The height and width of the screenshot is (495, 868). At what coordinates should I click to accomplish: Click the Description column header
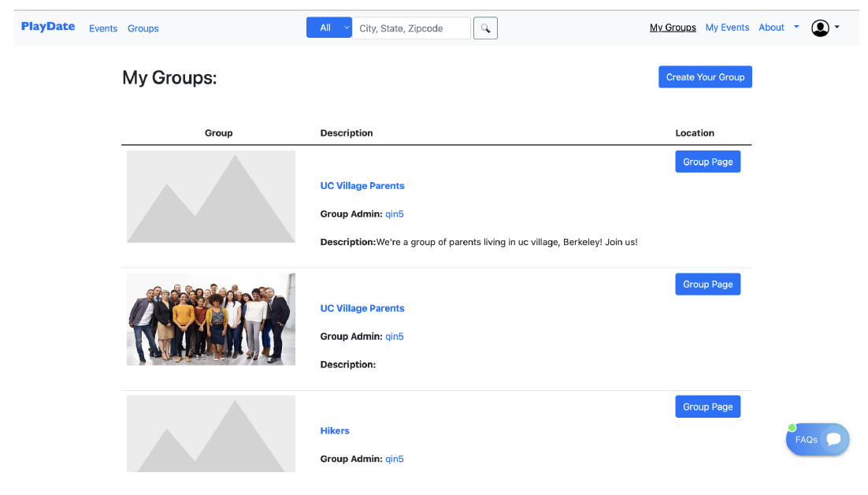[x=347, y=133]
